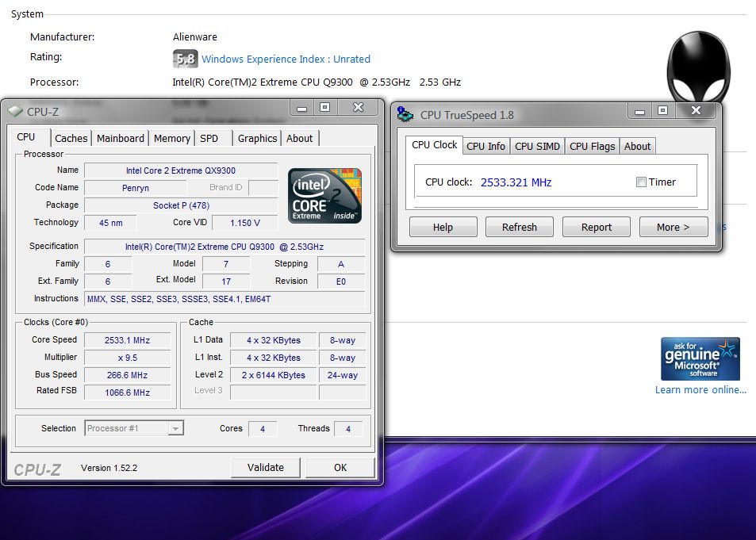Select the CPU Clock tab in TrueSpeed
The image size is (756, 540).
click(x=434, y=144)
